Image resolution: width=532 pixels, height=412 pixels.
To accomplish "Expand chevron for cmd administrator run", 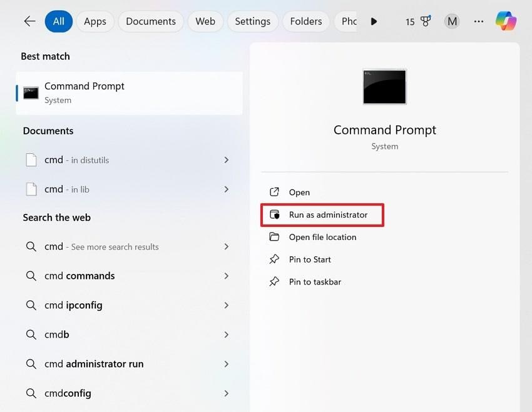I will [x=227, y=364].
